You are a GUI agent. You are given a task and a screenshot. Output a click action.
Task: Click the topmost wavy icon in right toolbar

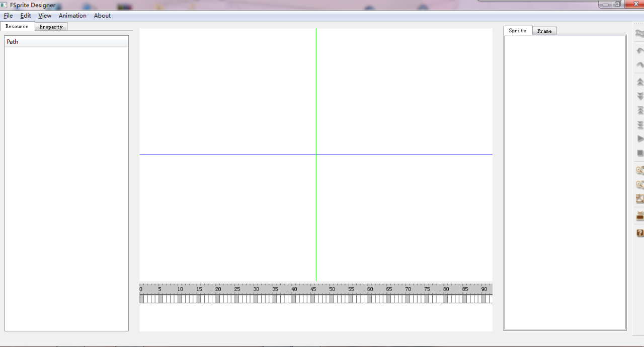(x=640, y=34)
